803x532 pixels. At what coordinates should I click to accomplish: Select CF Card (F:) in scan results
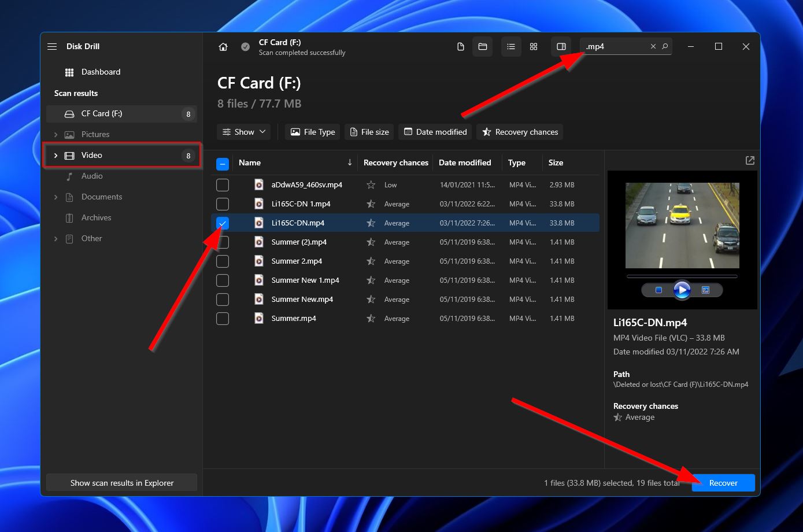point(121,114)
